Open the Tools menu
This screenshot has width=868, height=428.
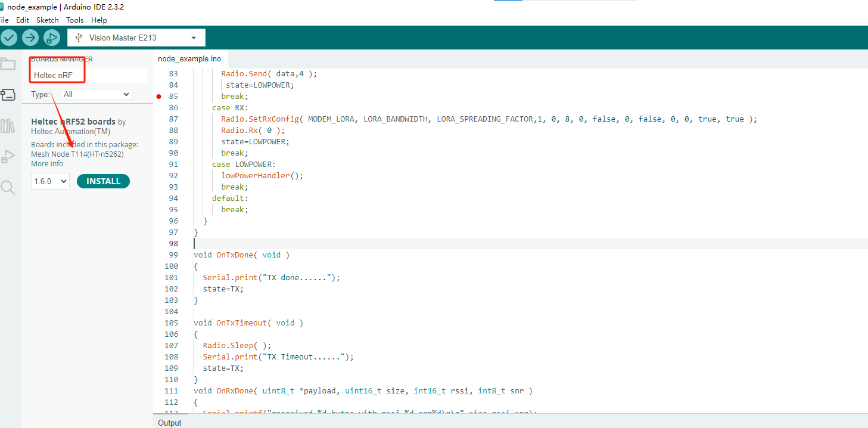point(75,20)
